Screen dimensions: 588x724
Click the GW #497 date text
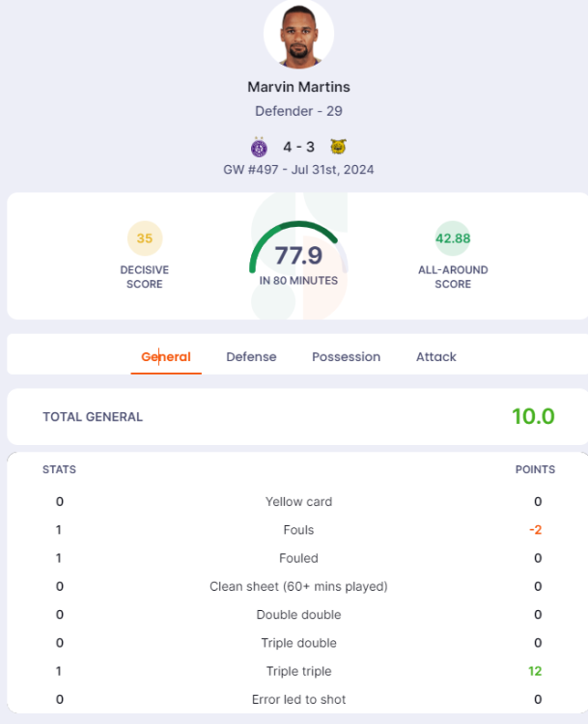coord(298,170)
